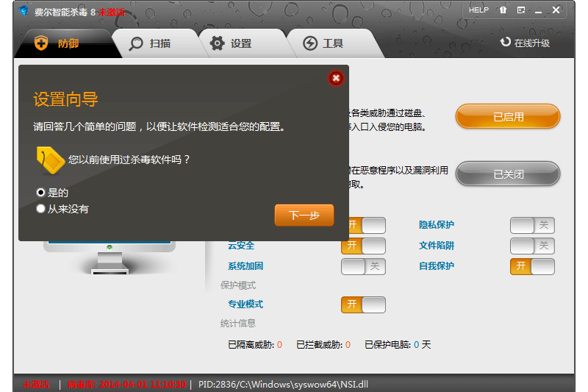Image resolution: width=588 pixels, height=392 pixels.
Task: Click the app logo in title bar
Action: (x=24, y=11)
